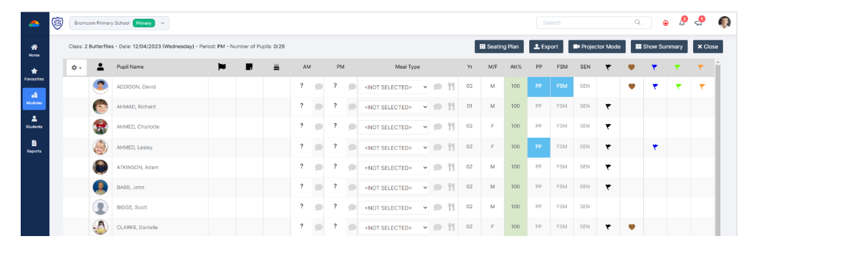Click the birthday cake column header icon

277,67
